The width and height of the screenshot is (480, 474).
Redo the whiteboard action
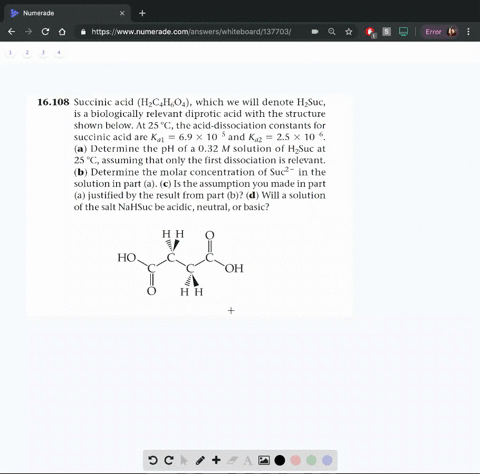[169, 460]
